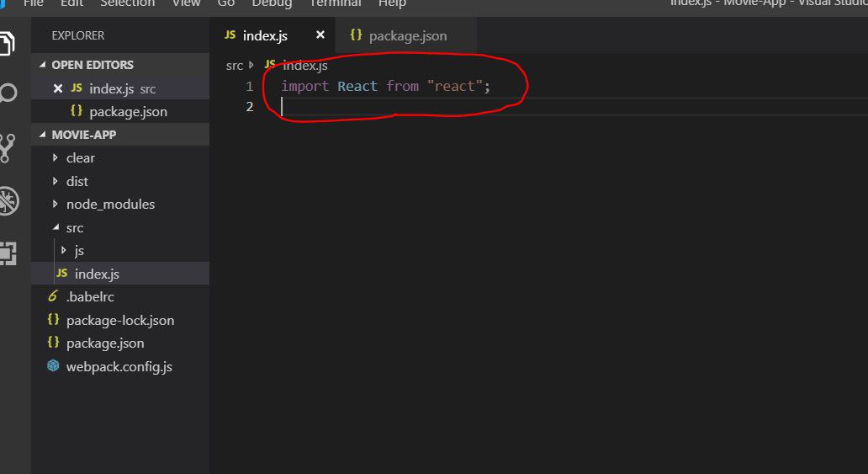Screen dimensions: 868x474
Task: Open package-lock.json from the file tree
Action: [x=120, y=320]
